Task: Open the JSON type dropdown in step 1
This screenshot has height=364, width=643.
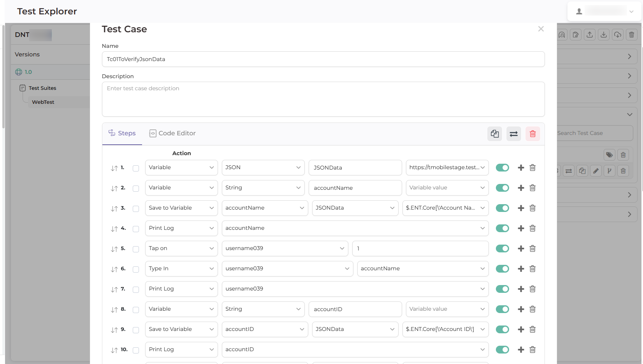Action: pyautogui.click(x=263, y=168)
